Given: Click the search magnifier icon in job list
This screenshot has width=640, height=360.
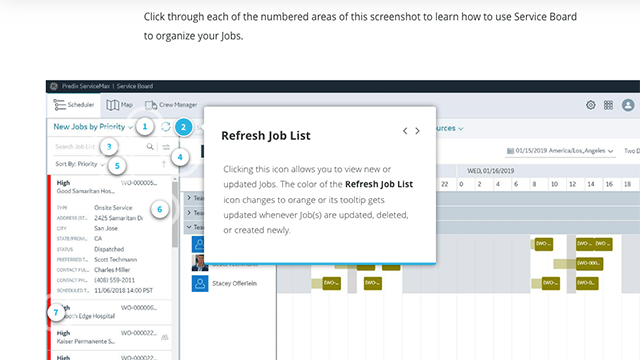Looking at the screenshot, I should (150, 147).
